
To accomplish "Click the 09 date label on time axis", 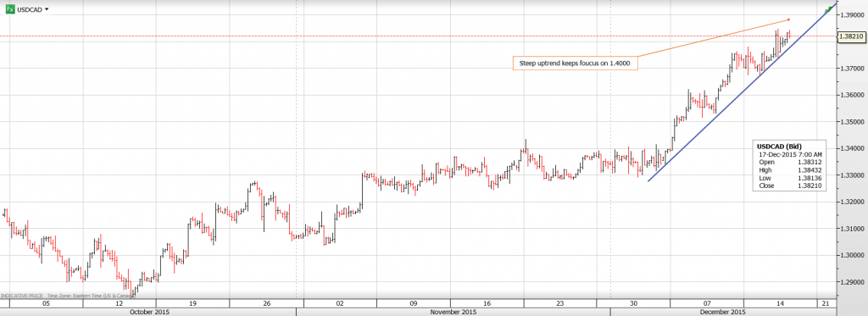I will 414,303.
